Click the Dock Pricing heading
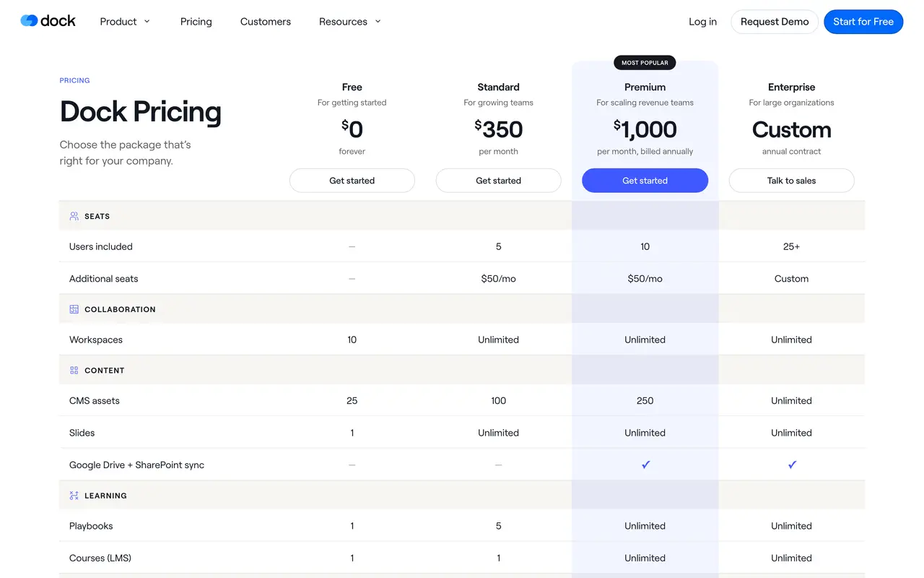The image size is (924, 578). [141, 111]
